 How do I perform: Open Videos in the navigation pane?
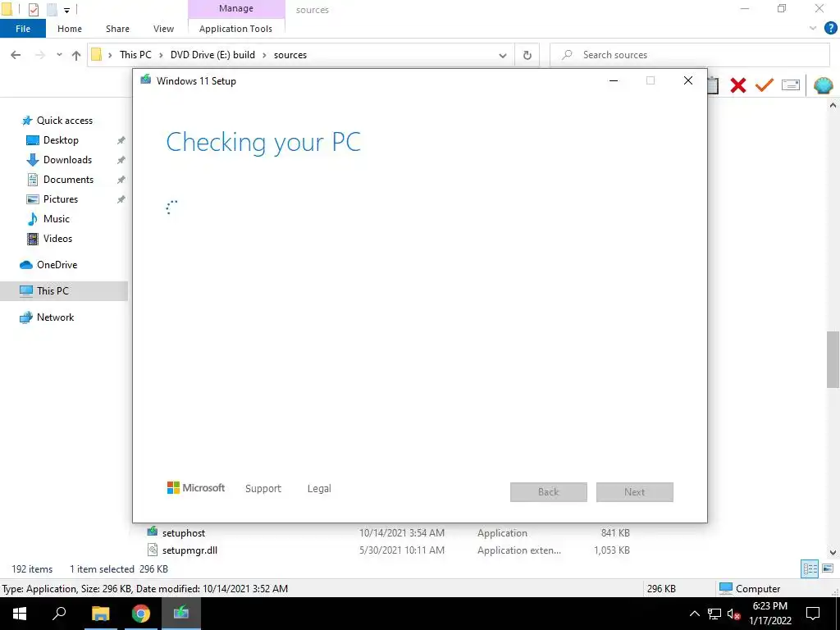click(57, 239)
